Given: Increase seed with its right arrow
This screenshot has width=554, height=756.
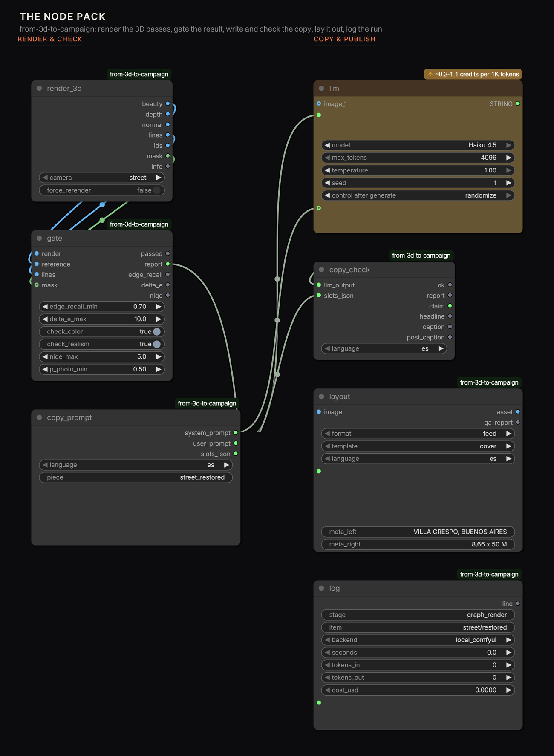Looking at the screenshot, I should pyautogui.click(x=509, y=183).
